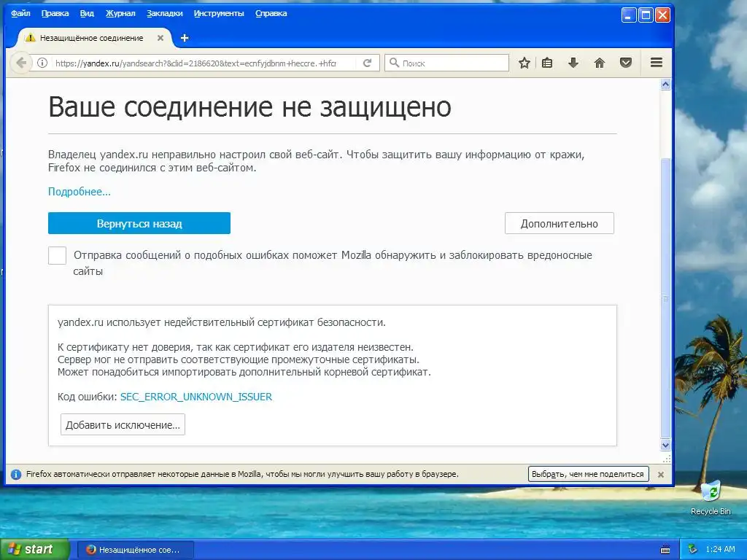The height and width of the screenshot is (560, 747).
Task: Open the Файл menu
Action: coord(20,13)
